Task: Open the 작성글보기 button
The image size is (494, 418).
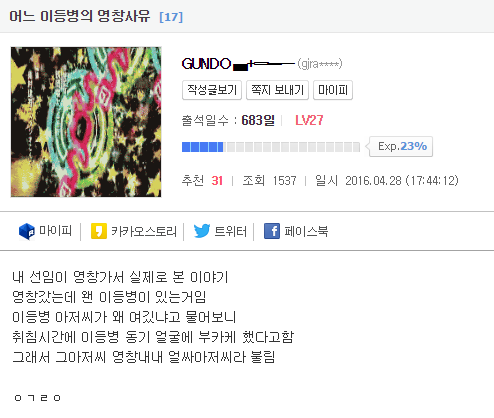Action: [x=212, y=90]
